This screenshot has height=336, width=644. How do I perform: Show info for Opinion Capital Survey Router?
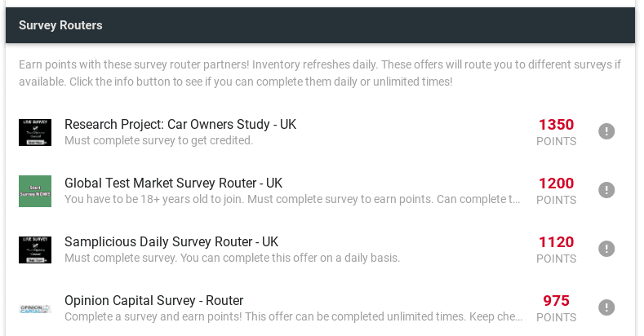click(606, 307)
